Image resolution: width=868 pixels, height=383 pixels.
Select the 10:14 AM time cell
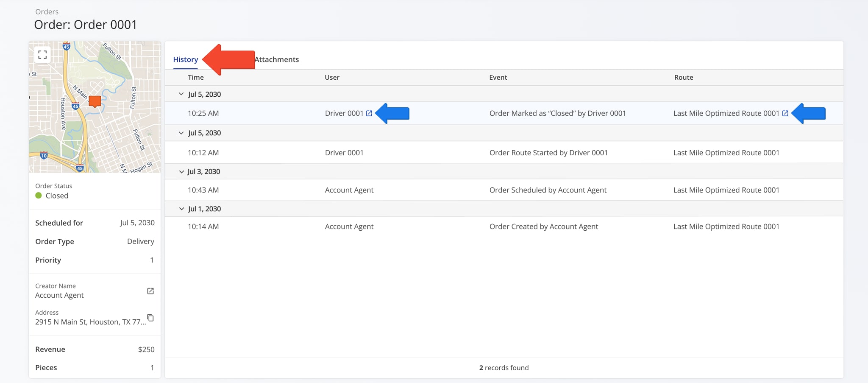pyautogui.click(x=203, y=226)
